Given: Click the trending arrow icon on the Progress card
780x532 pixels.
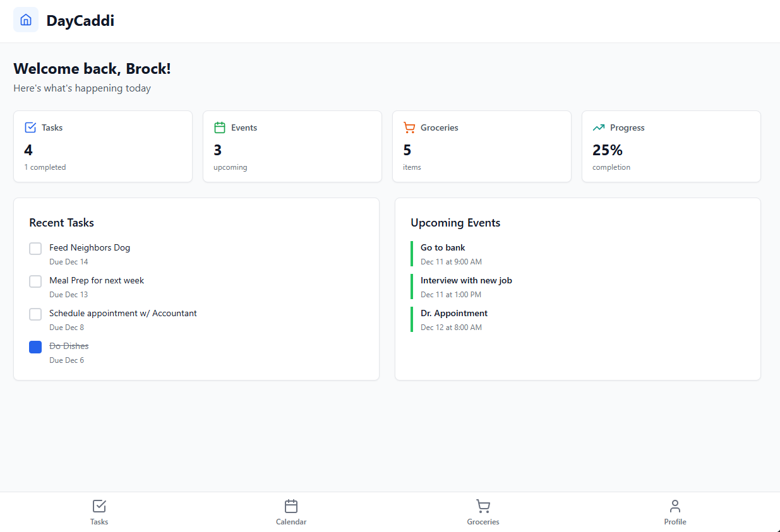Looking at the screenshot, I should tap(598, 127).
